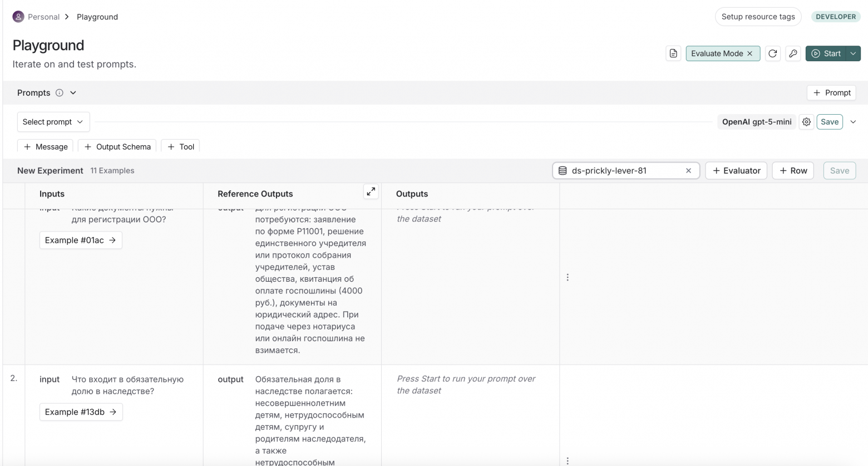Image resolution: width=868 pixels, height=466 pixels.
Task: Expand the Reference Outputs column
Action: pos(371,192)
